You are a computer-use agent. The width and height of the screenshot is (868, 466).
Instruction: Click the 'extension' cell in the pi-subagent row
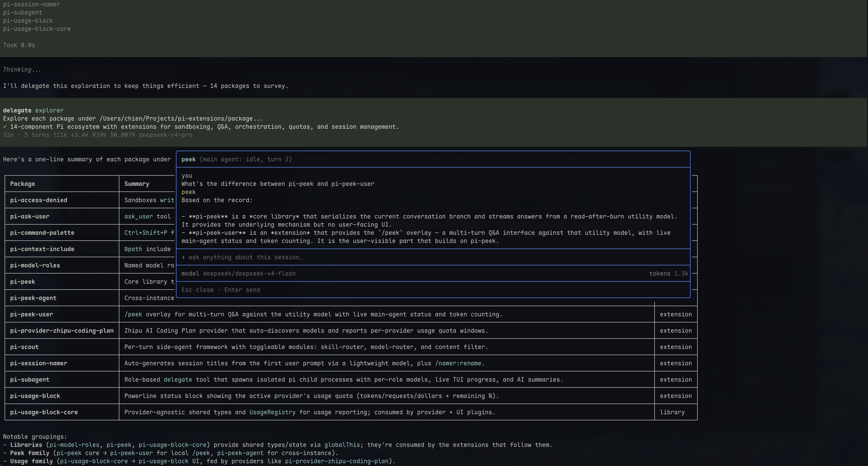pyautogui.click(x=675, y=379)
